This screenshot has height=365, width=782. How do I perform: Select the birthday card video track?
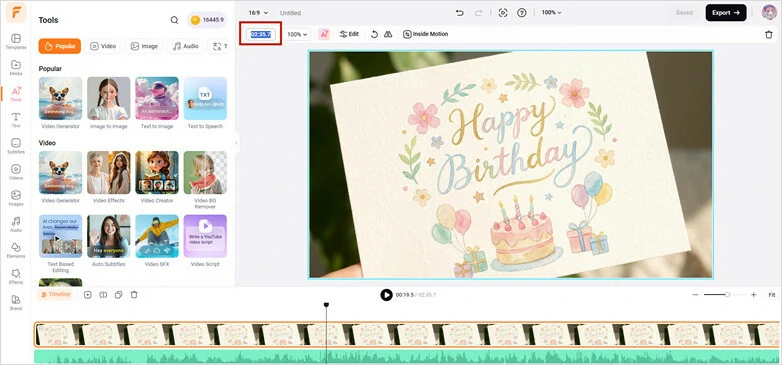point(406,334)
